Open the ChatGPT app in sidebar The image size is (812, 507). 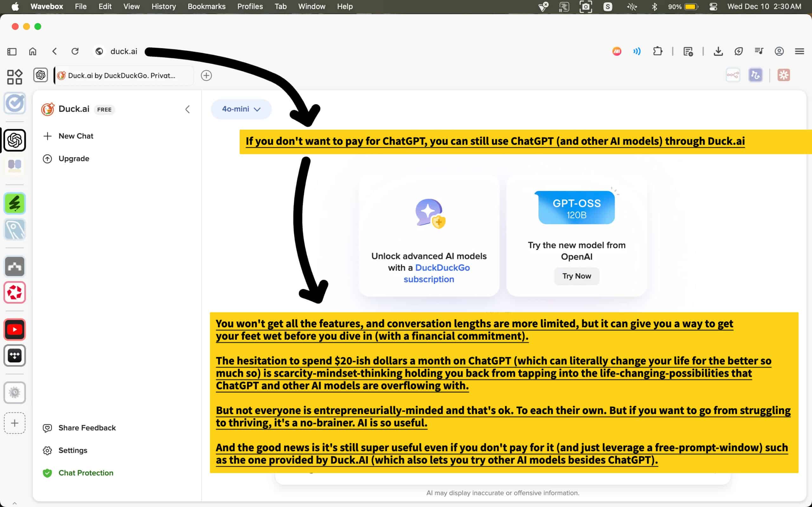click(14, 140)
